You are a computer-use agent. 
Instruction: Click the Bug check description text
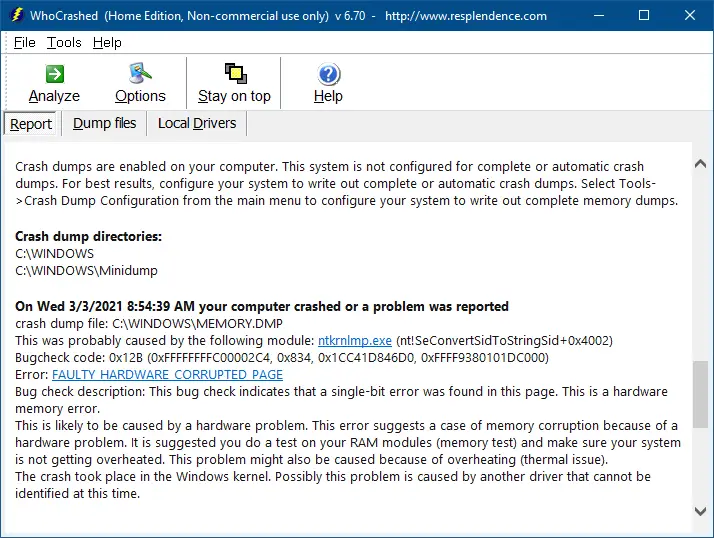coord(341,400)
